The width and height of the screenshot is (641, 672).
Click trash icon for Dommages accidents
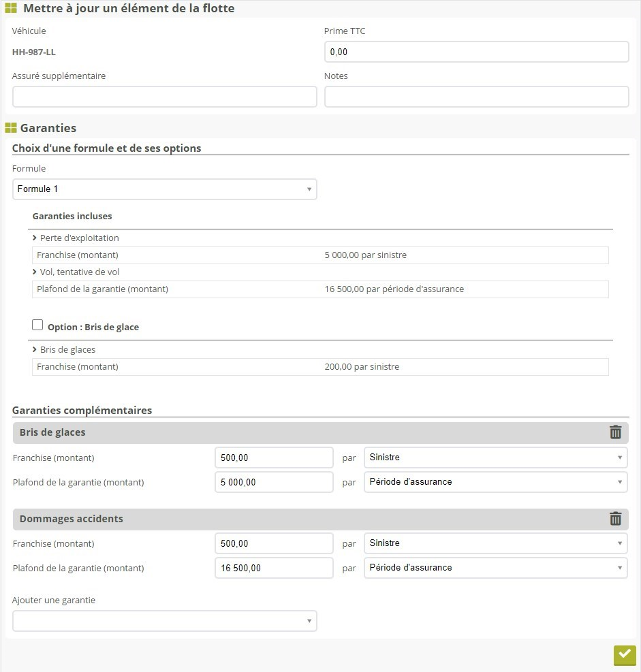pos(615,519)
